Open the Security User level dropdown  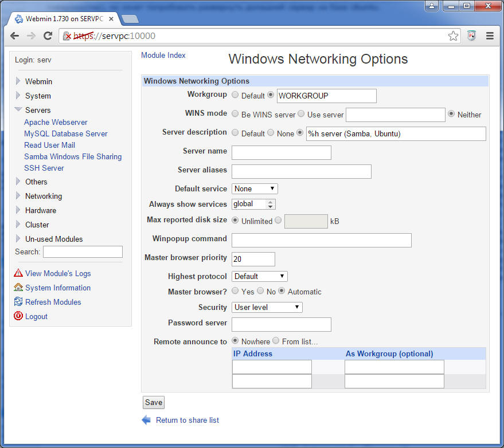pyautogui.click(x=267, y=307)
